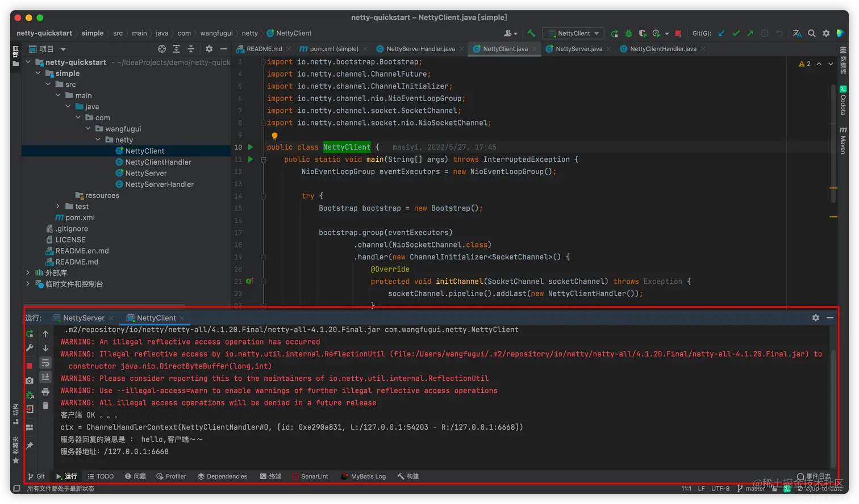Expand the test folder in project tree

58,207
